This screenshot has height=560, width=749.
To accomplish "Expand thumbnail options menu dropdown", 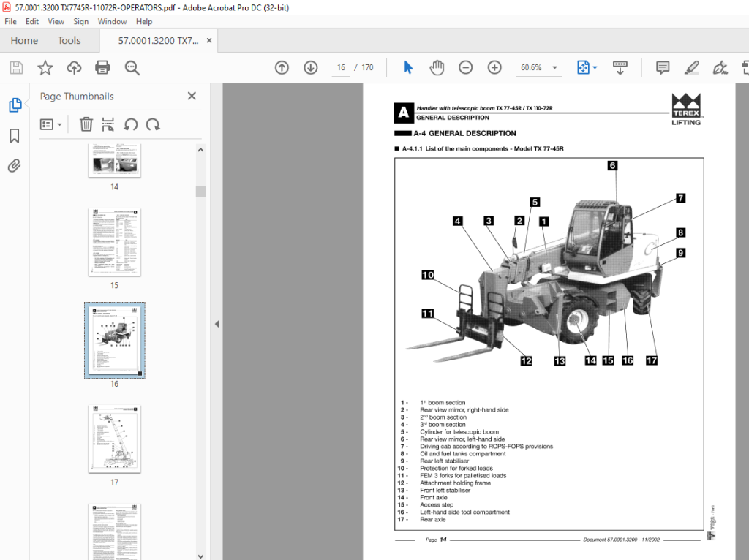I will tap(51, 124).
